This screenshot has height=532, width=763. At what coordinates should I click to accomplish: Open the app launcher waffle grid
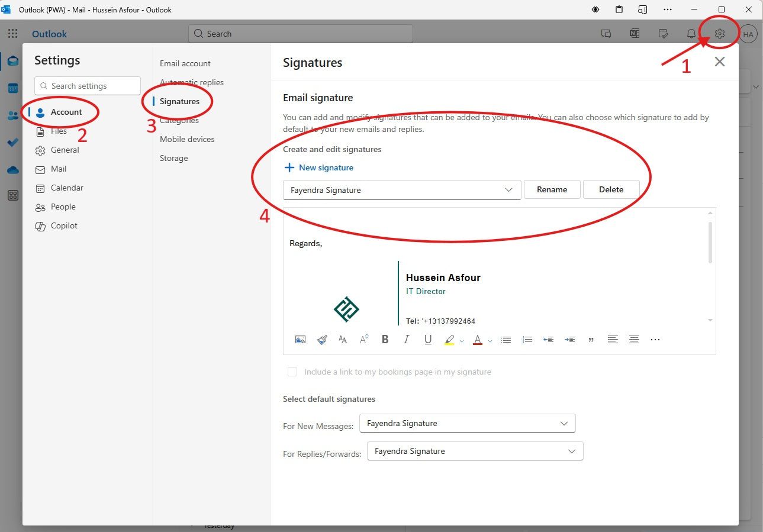12,34
